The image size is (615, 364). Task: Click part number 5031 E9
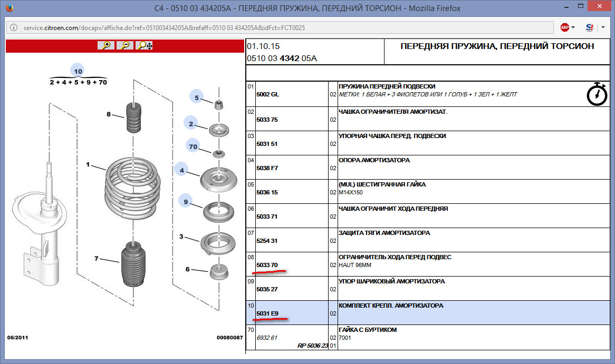coord(267,313)
